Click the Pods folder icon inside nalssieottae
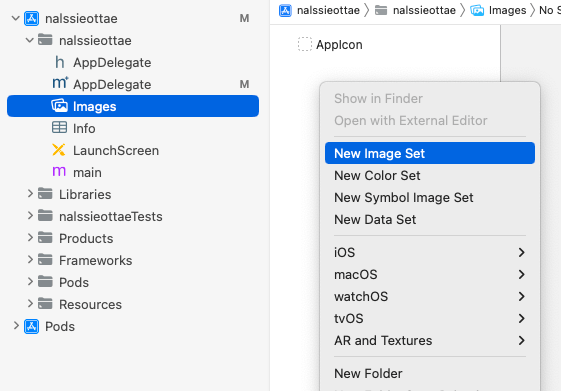 [x=45, y=282]
